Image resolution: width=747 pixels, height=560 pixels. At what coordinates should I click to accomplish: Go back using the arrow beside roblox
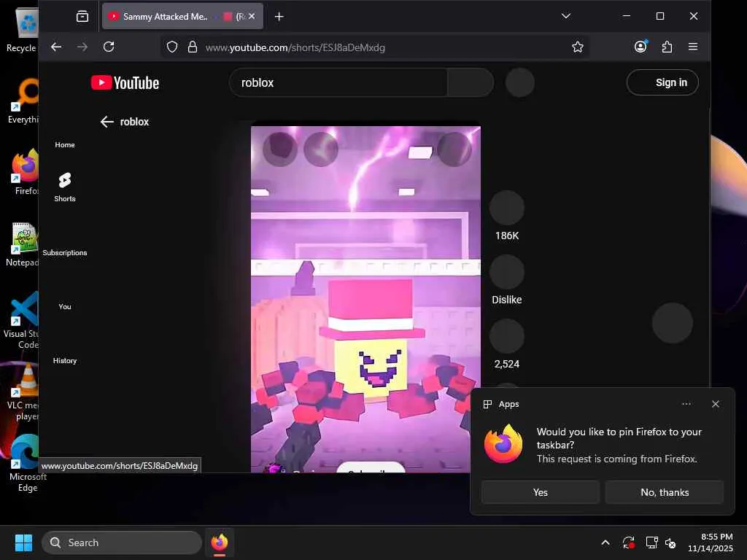click(x=107, y=122)
